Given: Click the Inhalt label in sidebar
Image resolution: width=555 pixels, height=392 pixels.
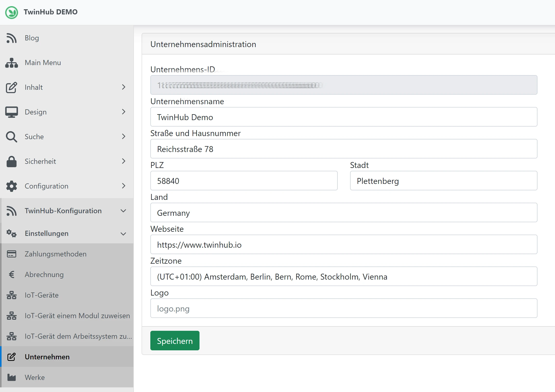Looking at the screenshot, I should point(34,87).
